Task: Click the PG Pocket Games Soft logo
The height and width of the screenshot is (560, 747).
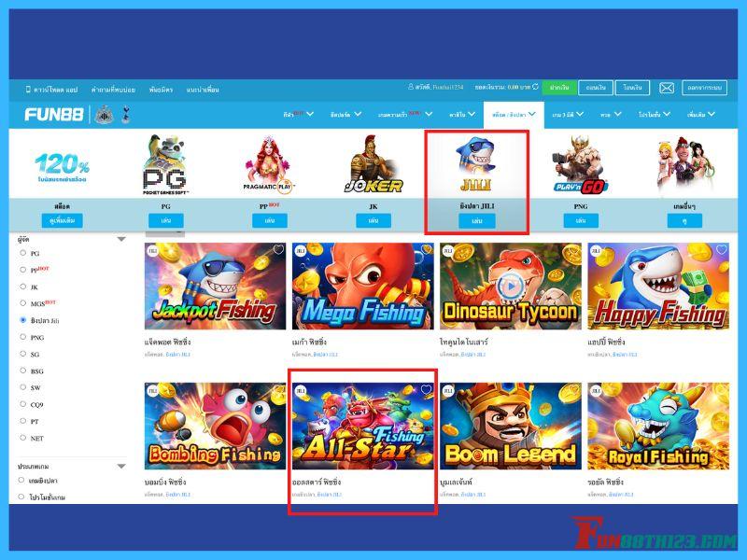Action: coord(165,164)
